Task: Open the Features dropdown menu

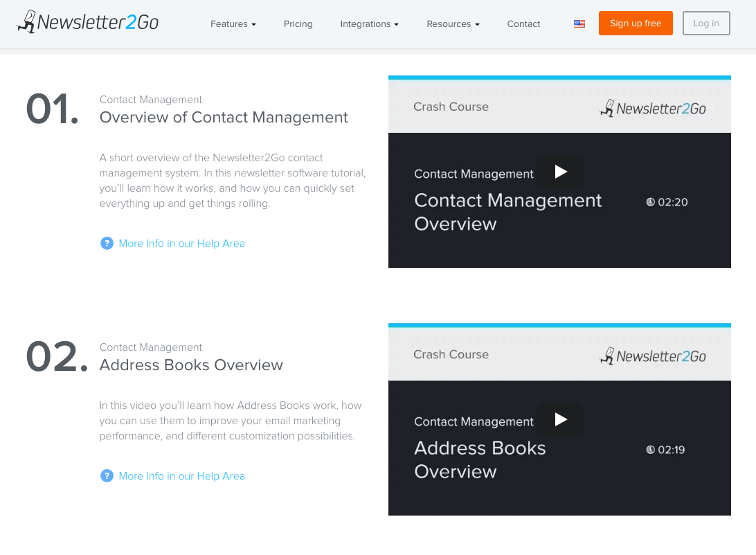Action: pyautogui.click(x=233, y=24)
